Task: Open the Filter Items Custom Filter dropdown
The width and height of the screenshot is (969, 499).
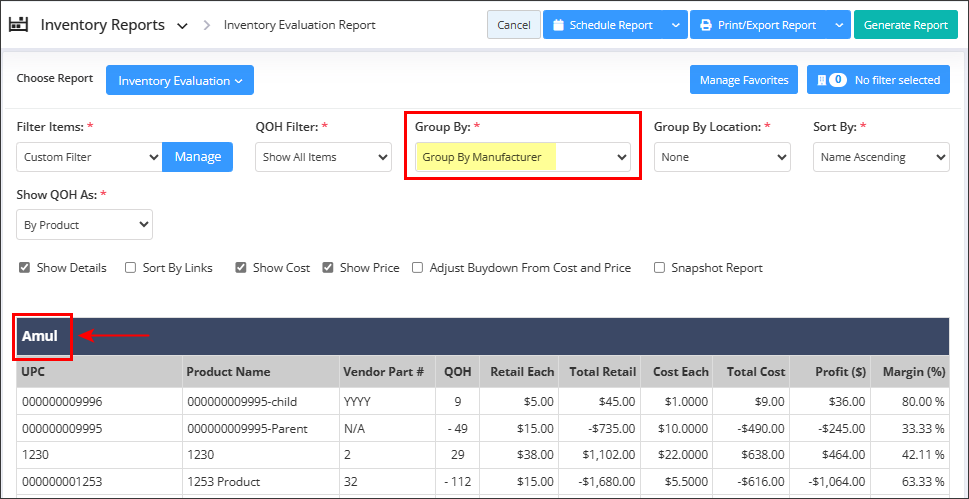Action: tap(89, 157)
